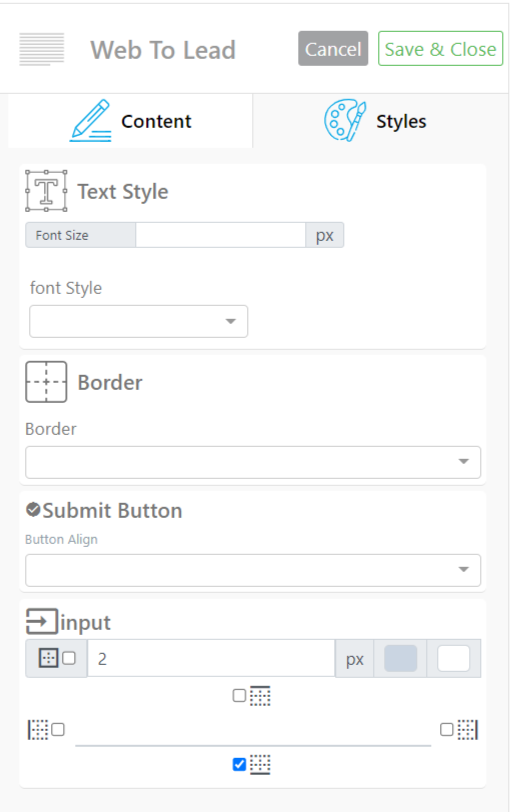This screenshot has width=513, height=812.
Task: Switch to the Content tab
Action: 130,121
